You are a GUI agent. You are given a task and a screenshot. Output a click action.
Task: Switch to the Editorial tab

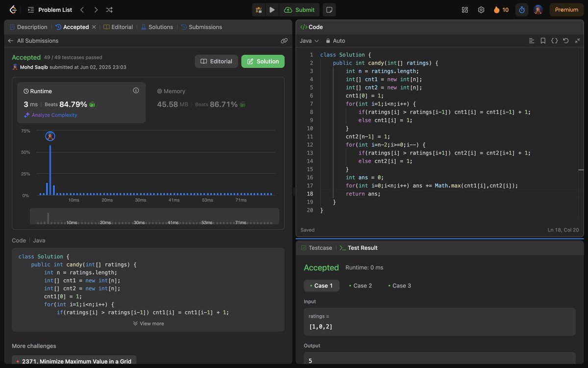click(x=118, y=27)
